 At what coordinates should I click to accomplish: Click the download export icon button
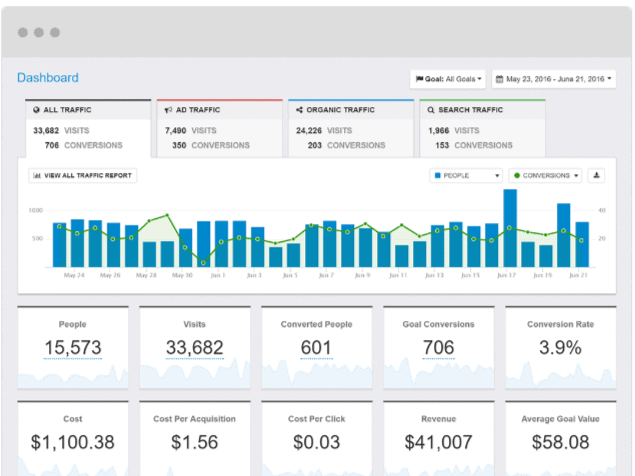click(x=597, y=175)
